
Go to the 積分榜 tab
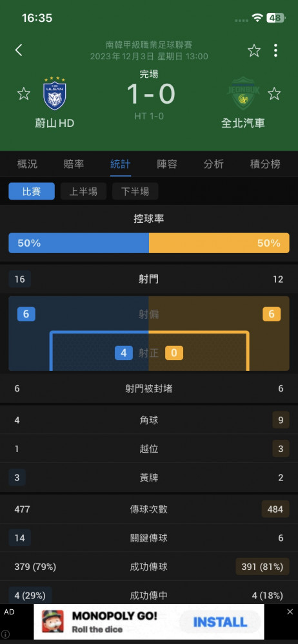[266, 164]
